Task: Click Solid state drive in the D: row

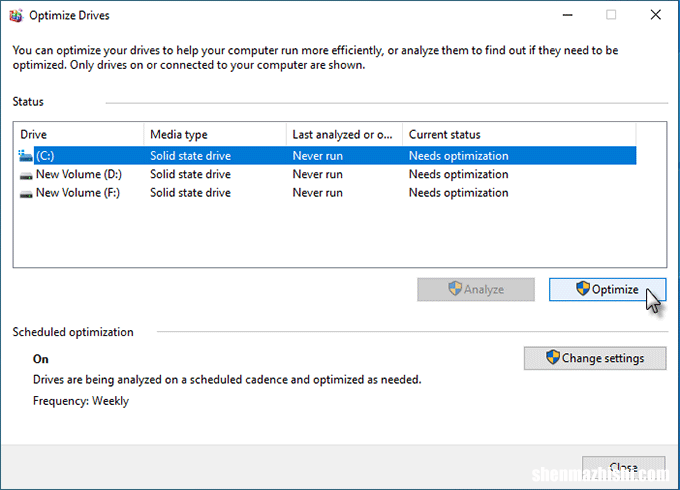Action: 190,174
